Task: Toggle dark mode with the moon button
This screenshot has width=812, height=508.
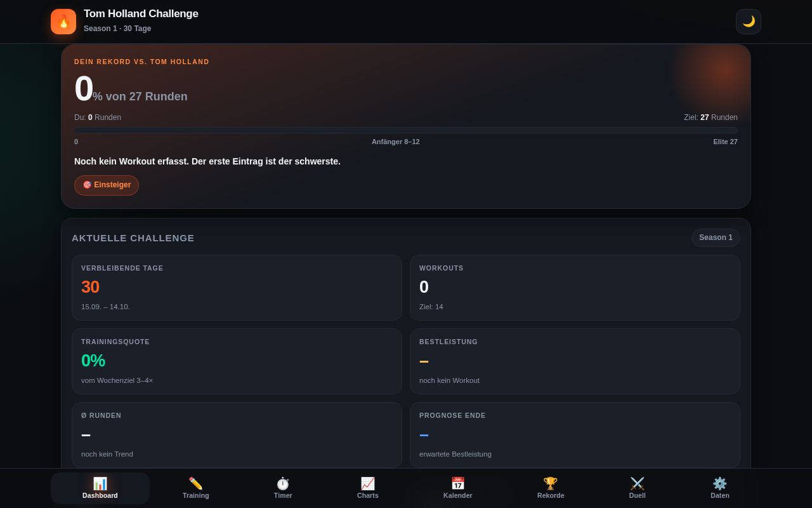Action: [749, 22]
